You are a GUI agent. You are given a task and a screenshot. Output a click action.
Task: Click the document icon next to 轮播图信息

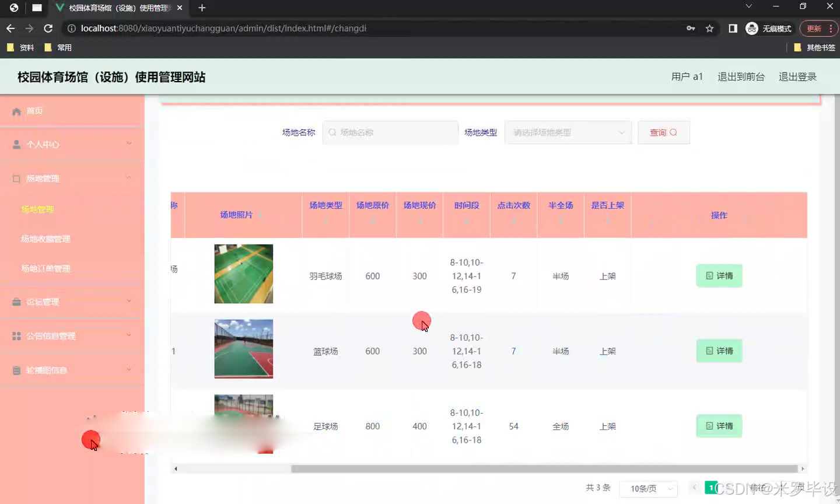pos(16,370)
